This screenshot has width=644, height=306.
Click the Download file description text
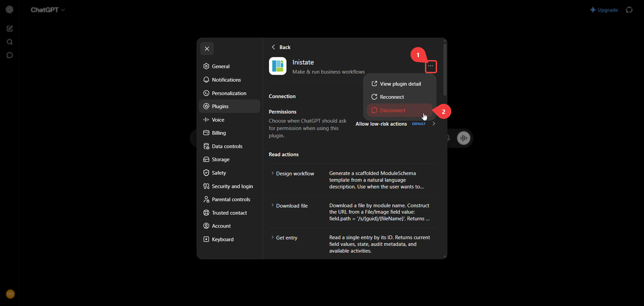[379, 212]
